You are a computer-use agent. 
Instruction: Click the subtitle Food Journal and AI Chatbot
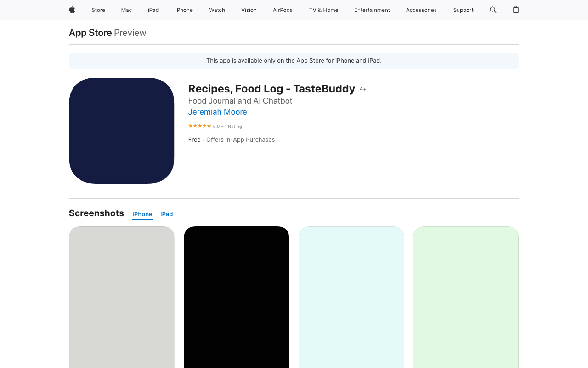point(240,101)
